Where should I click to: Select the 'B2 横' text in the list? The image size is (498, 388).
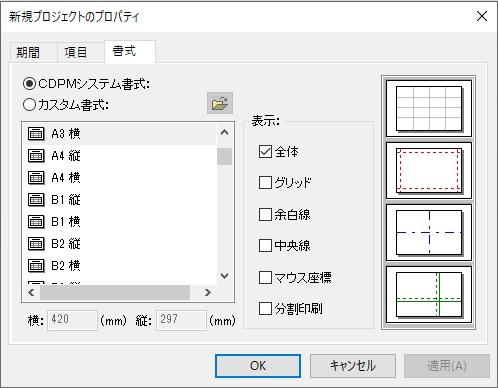point(66,266)
